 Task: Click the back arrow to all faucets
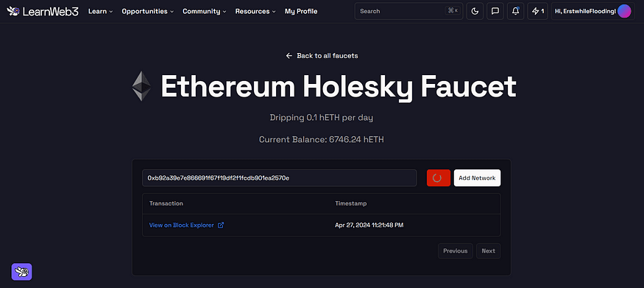[289, 55]
